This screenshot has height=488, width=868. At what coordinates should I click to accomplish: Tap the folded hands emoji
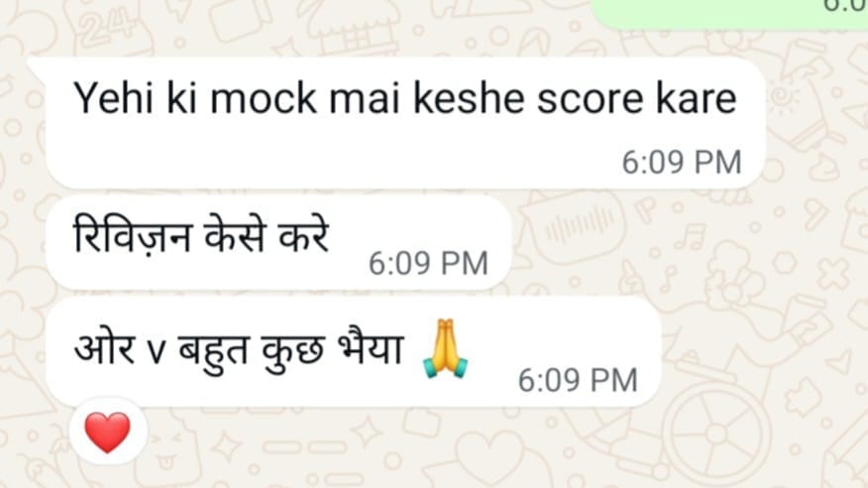[445, 349]
